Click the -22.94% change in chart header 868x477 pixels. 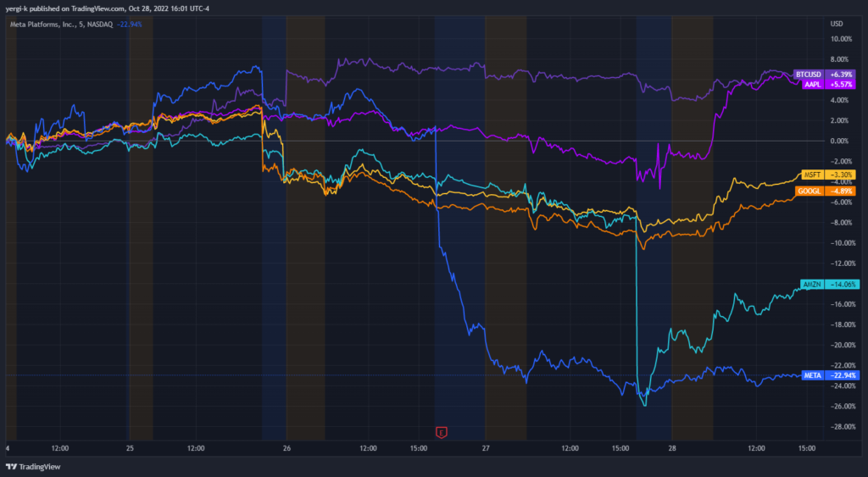130,25
